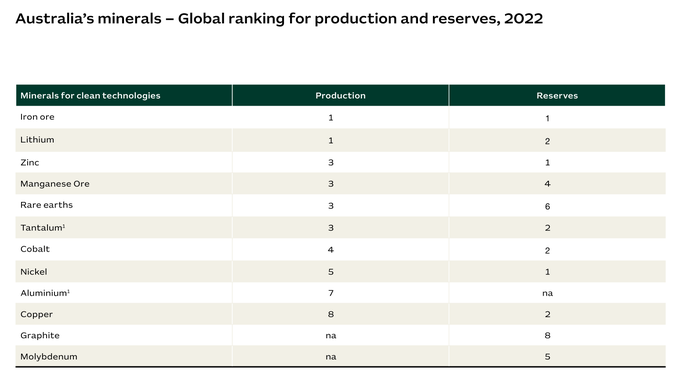Select Aluminium production value 7

click(x=330, y=293)
